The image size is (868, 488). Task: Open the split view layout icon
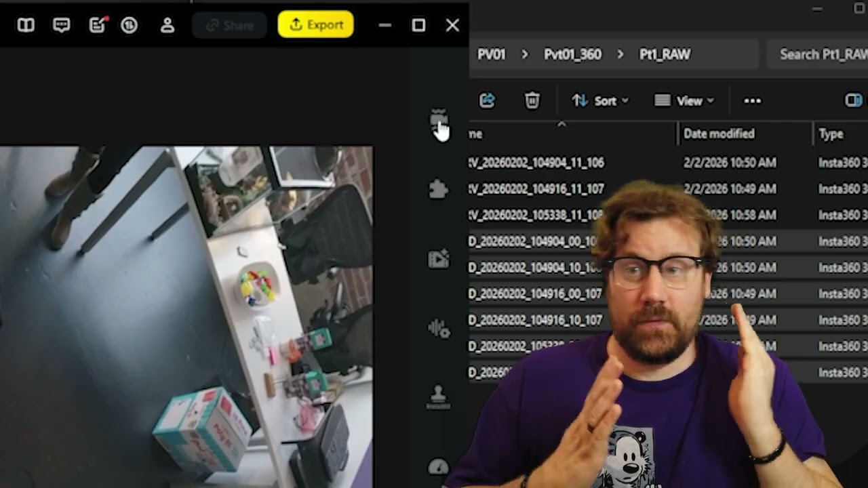click(x=26, y=25)
